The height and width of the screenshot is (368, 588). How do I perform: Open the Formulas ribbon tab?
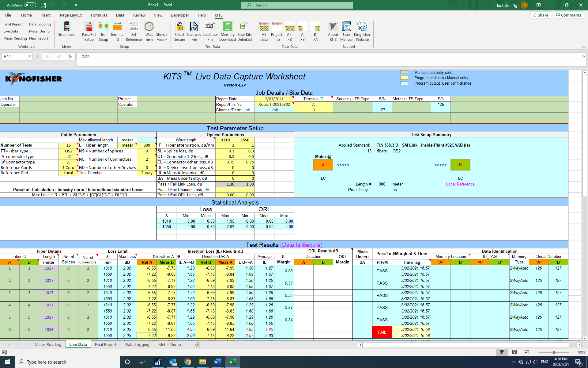(99, 15)
